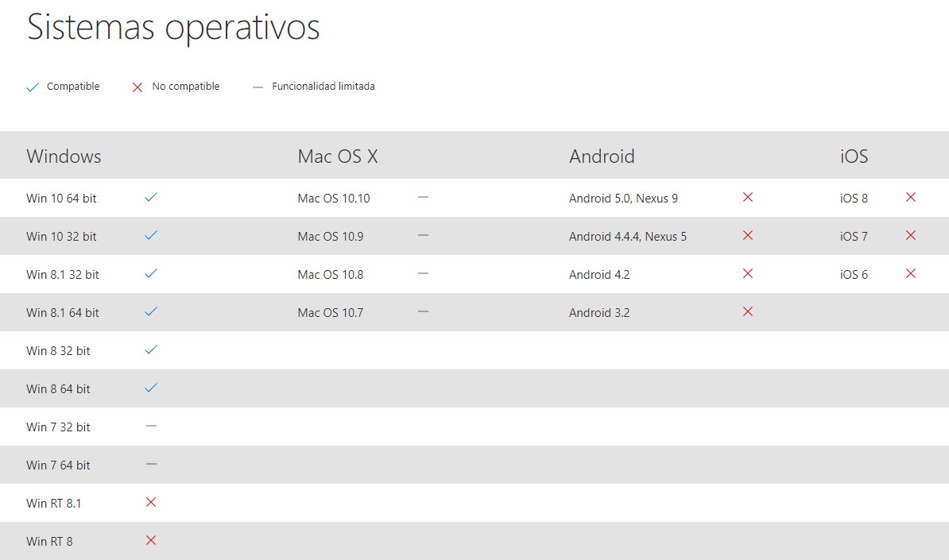Click the checkmark beside Win 8.1 32 bit

151,273
